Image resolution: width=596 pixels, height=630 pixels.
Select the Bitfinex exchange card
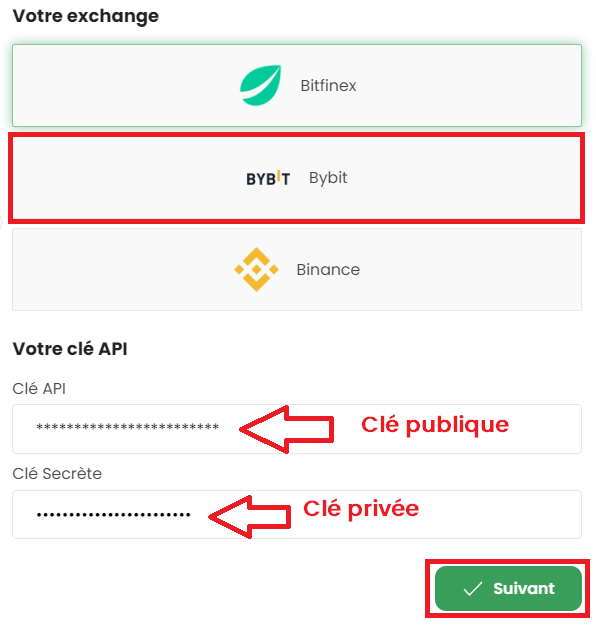point(297,86)
